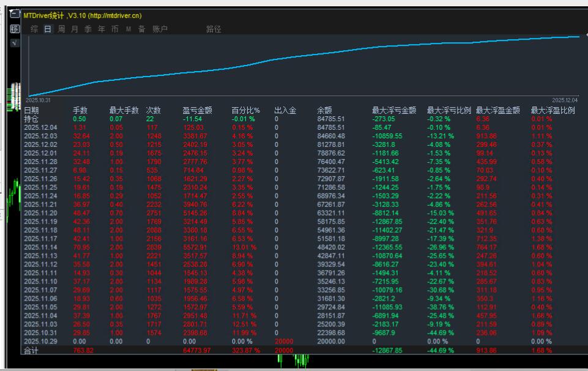Click the 最大浮盈金额 column header
Image resolution: width=588 pixels, height=371 pixels.
[498, 110]
